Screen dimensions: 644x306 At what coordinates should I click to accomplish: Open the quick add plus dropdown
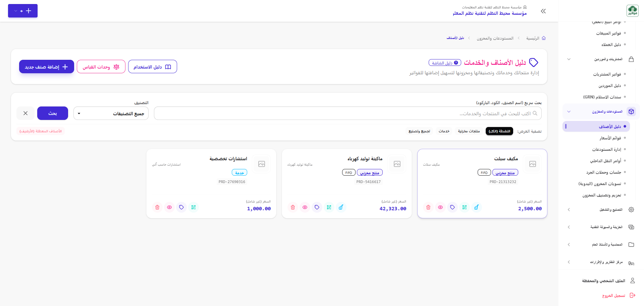click(x=23, y=11)
